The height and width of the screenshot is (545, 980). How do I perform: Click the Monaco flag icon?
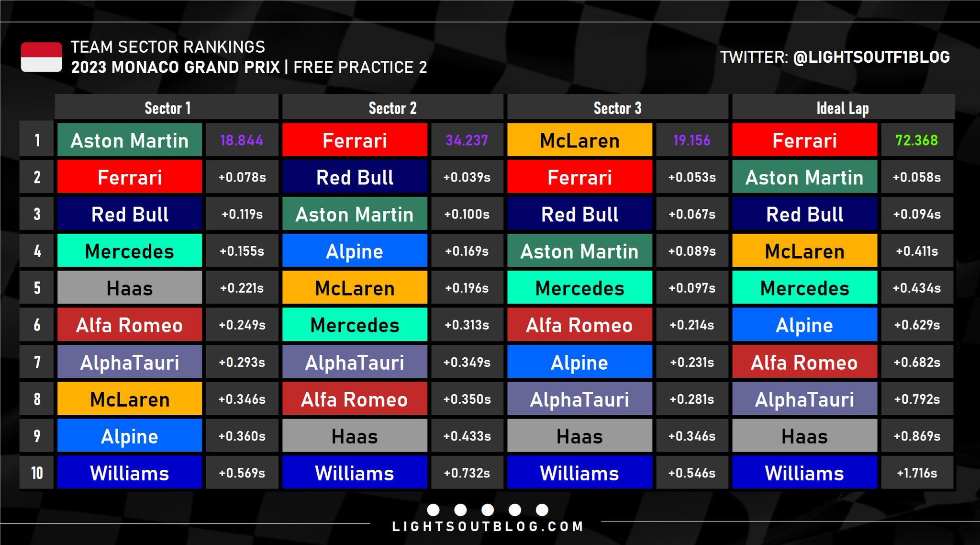[41, 57]
